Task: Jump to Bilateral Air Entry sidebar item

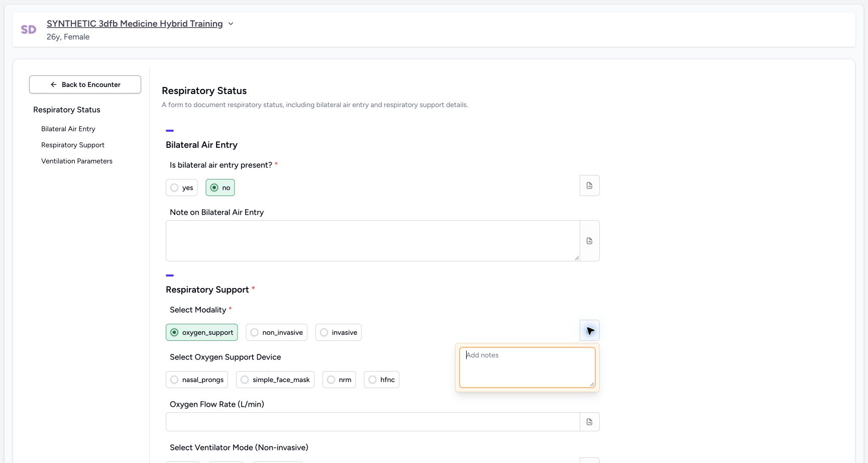Action: point(68,129)
